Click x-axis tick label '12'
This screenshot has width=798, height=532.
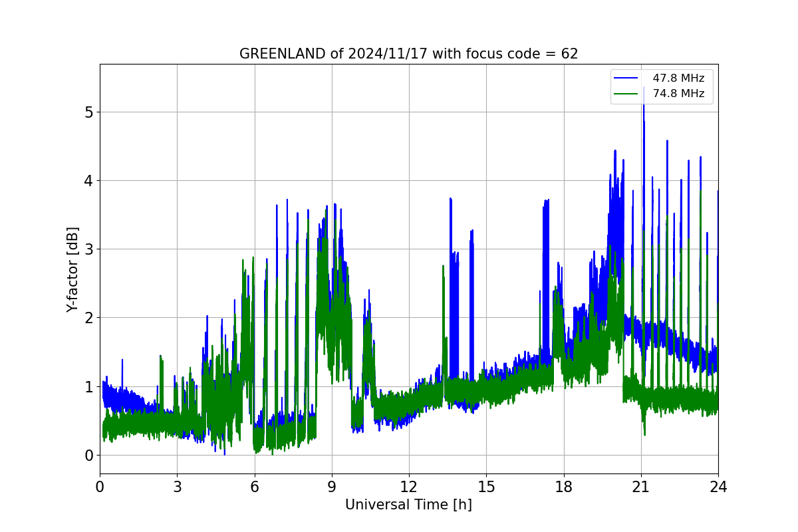pos(409,486)
